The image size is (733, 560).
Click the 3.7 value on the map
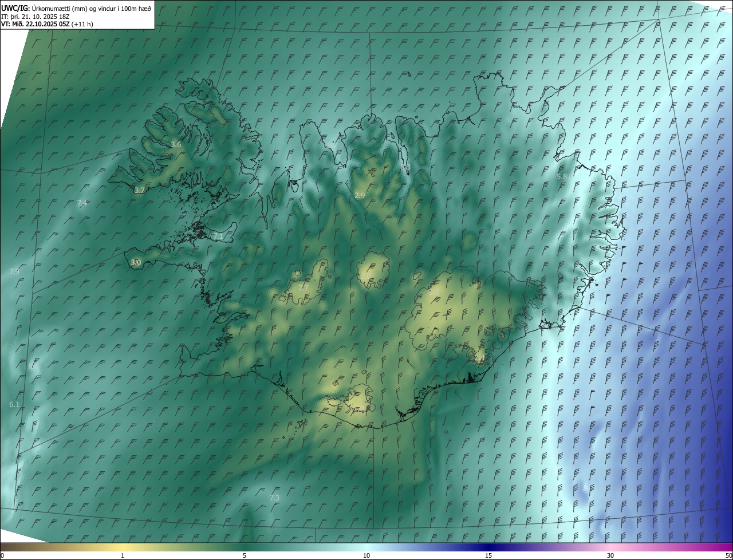pyautogui.click(x=139, y=190)
